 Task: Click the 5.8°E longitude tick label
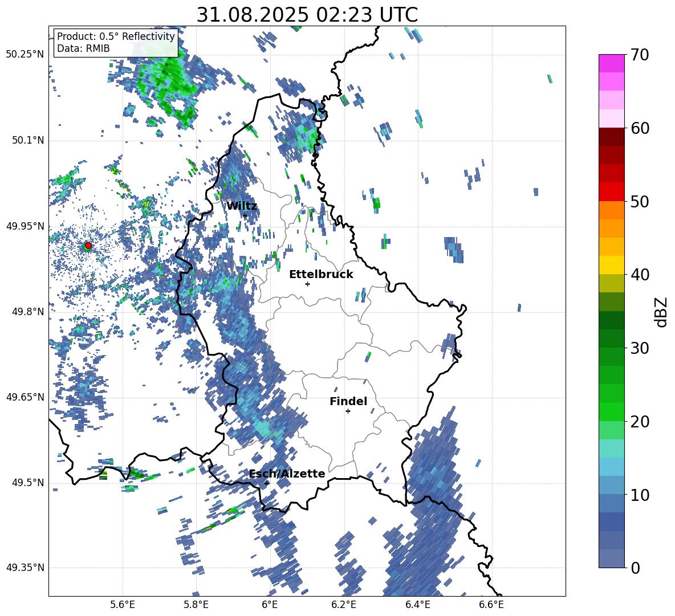pos(196,605)
